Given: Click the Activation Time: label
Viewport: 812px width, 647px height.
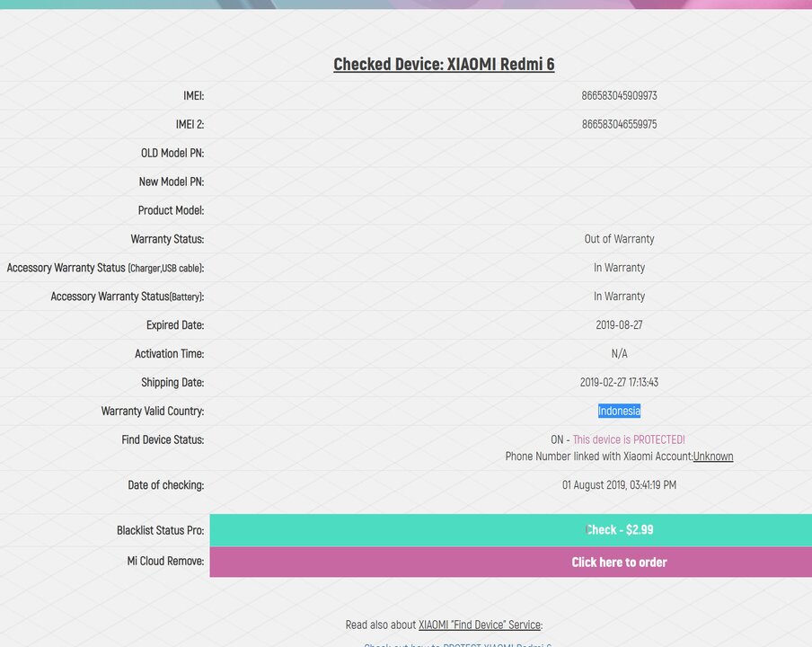Looking at the screenshot, I should pyautogui.click(x=170, y=354).
